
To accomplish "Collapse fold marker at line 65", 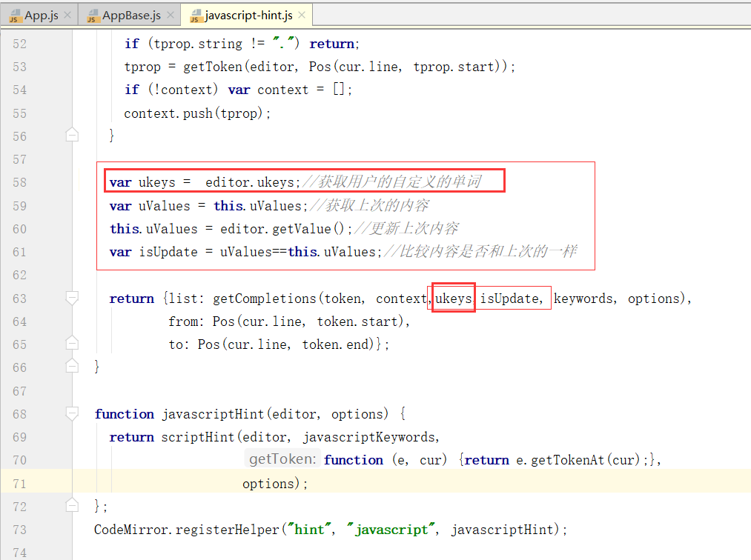I will pos(72,343).
